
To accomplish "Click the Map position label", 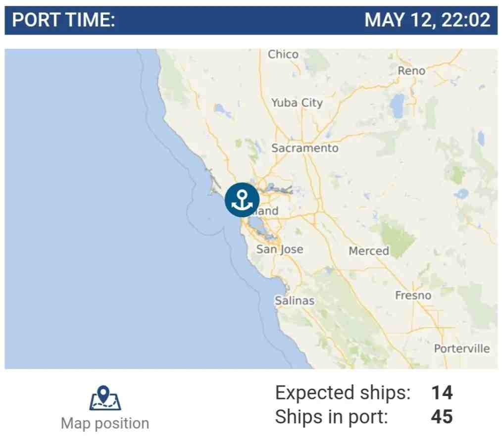I will coord(105,423).
